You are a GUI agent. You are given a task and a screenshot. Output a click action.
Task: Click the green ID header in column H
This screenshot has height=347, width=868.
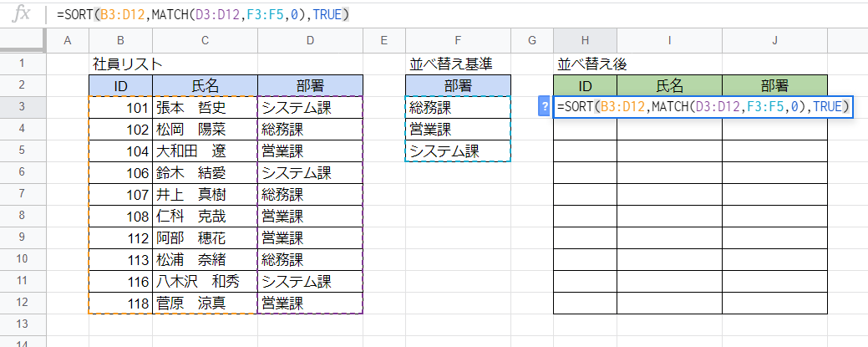[585, 85]
